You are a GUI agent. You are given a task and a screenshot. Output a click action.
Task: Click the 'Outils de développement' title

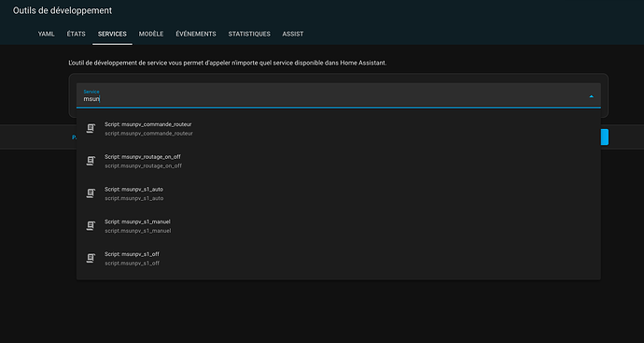pyautogui.click(x=63, y=10)
